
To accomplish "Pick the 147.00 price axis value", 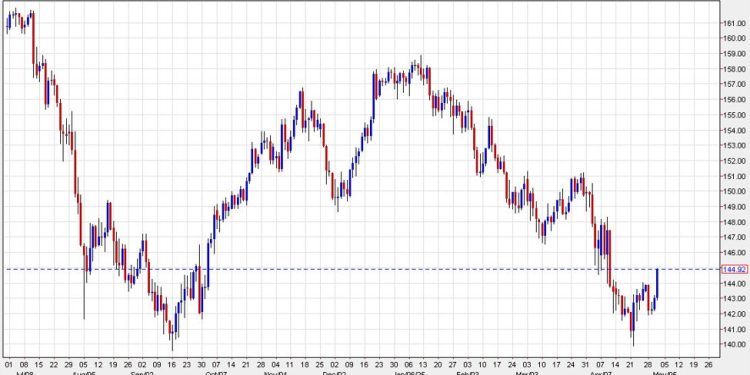I will (734, 237).
